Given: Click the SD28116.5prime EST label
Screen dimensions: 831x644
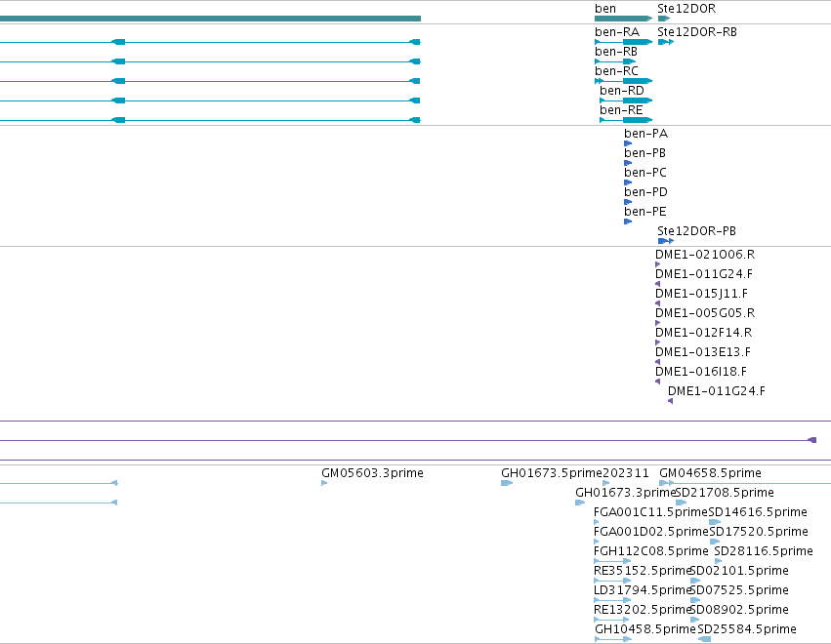Looking at the screenshot, I should (764, 551).
